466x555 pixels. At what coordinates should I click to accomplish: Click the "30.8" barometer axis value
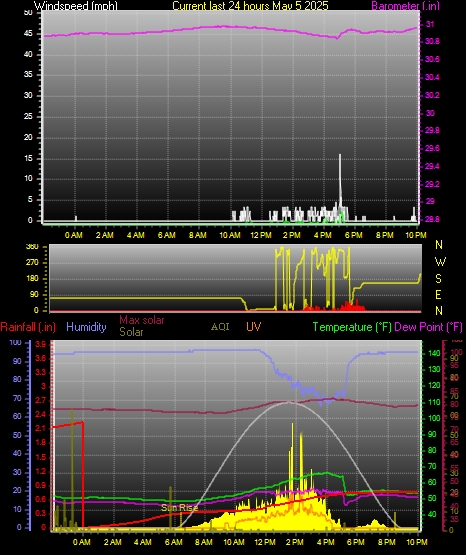[x=432, y=41]
